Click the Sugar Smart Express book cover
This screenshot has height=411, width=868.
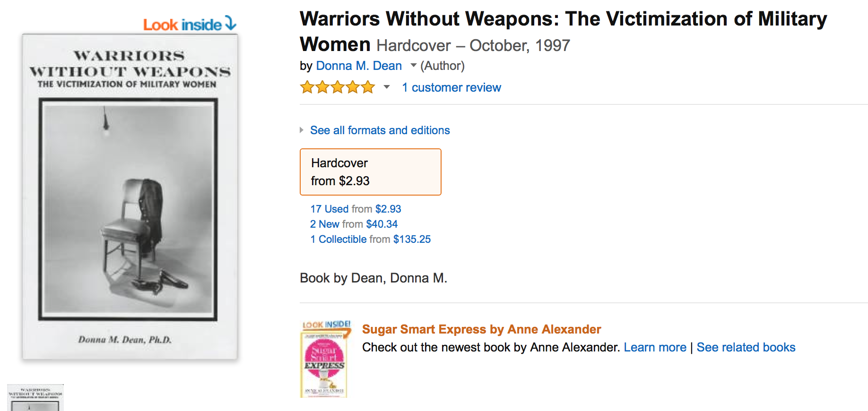324,366
